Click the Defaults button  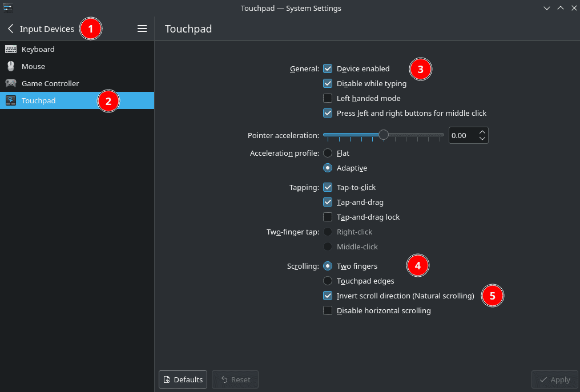coord(183,379)
